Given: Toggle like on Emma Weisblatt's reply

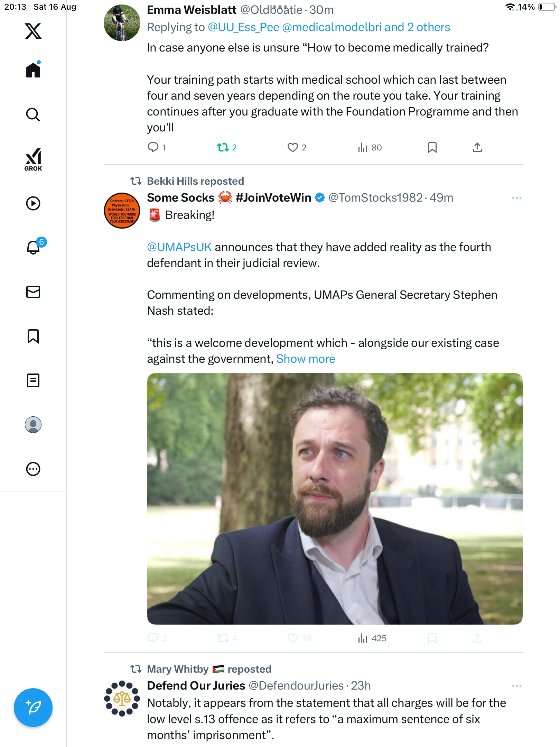Looking at the screenshot, I should pyautogui.click(x=293, y=148).
